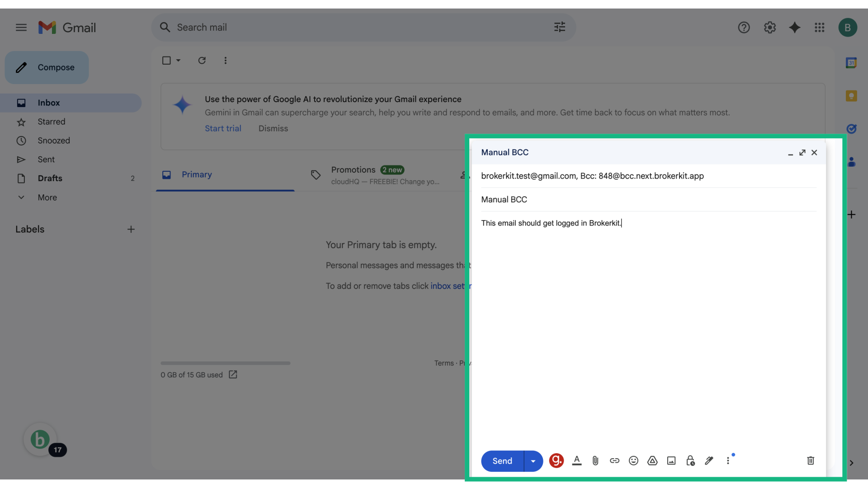868x488 pixels.
Task: Open search options filter icon
Action: 560,27
